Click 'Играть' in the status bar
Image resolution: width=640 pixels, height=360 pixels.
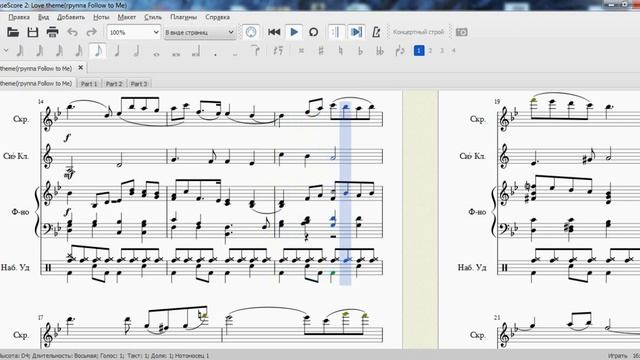[x=617, y=356]
